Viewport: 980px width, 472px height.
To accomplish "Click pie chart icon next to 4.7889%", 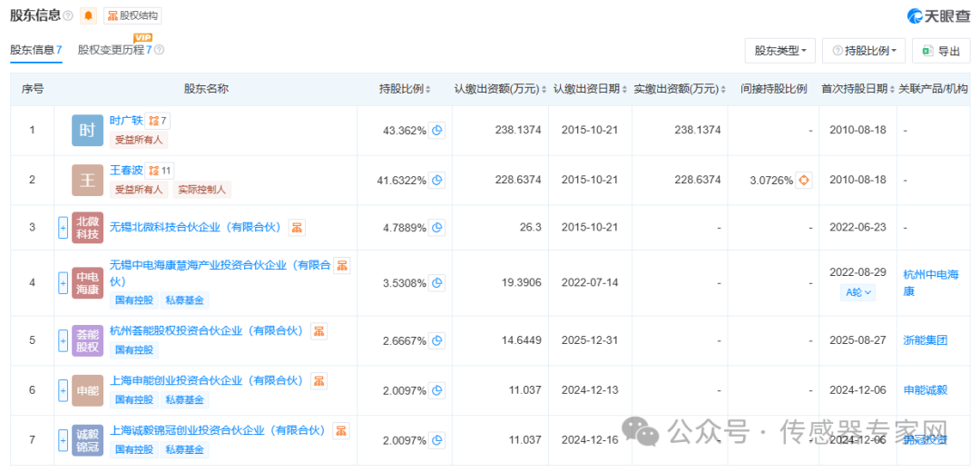I will (436, 227).
